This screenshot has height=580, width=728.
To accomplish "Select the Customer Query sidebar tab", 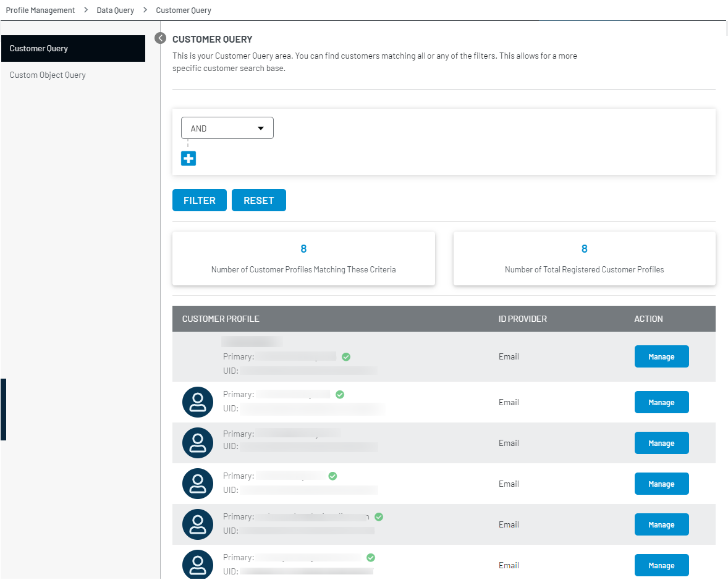I will click(37, 48).
